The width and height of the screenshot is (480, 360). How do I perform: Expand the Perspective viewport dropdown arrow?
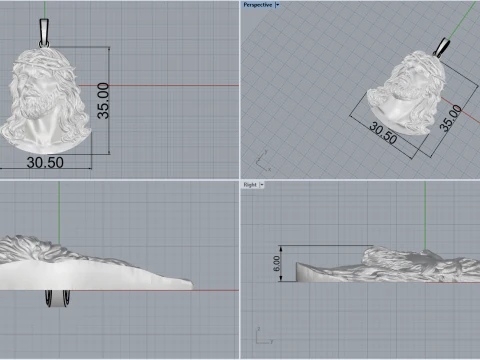[x=277, y=5]
